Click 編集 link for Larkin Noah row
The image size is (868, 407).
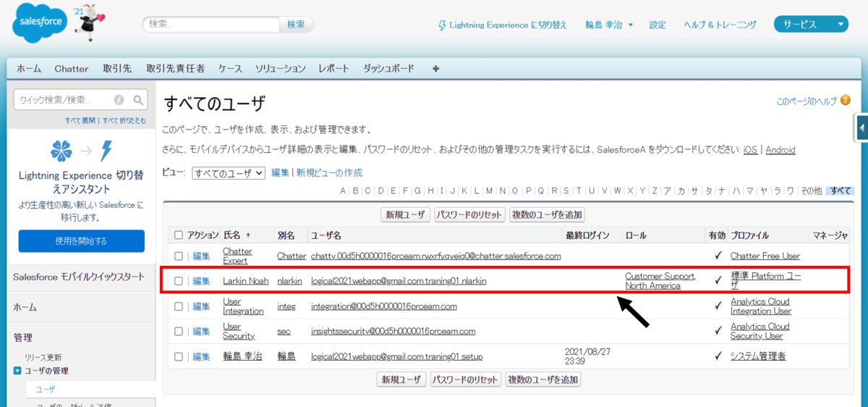pos(202,281)
